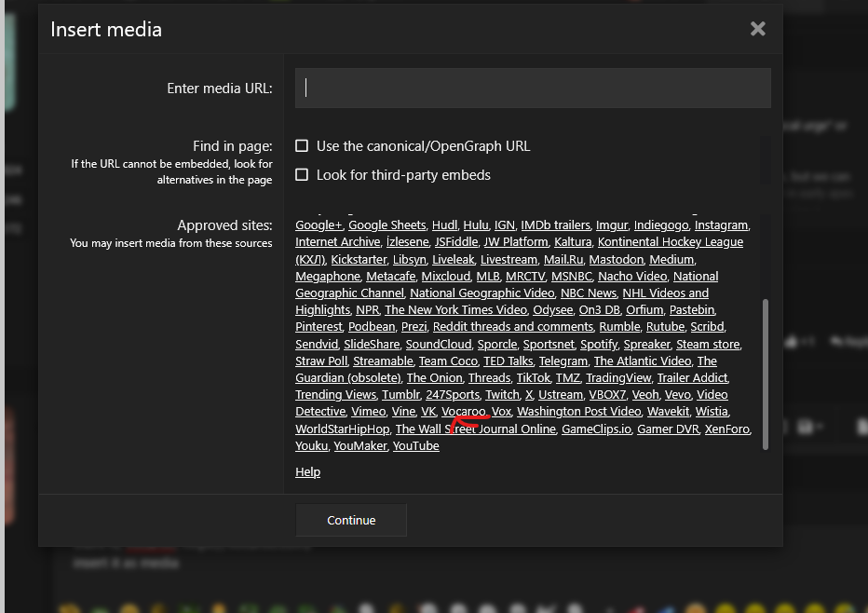Close the Insert media dialog
The image size is (868, 613).
[757, 29]
